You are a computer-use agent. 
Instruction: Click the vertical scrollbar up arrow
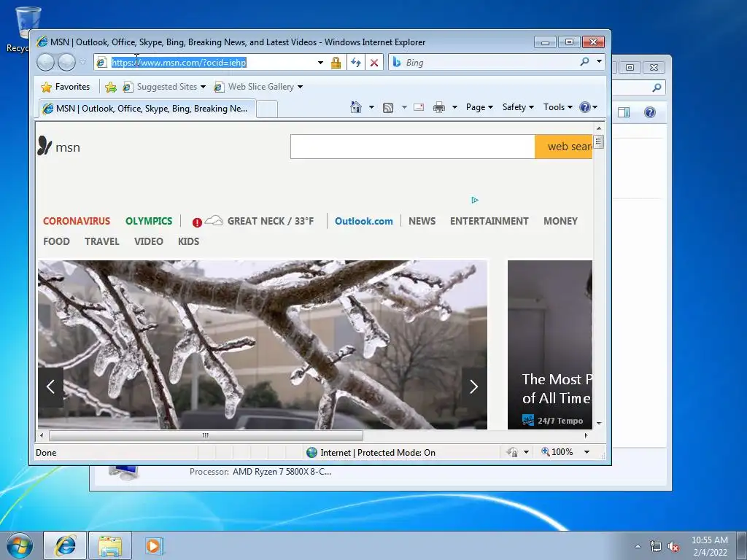[599, 128]
